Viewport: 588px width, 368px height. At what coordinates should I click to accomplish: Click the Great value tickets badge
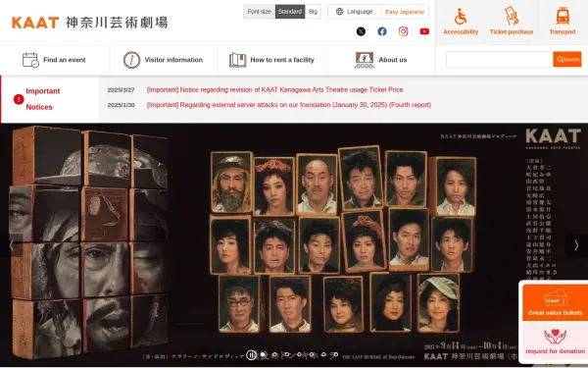tap(555, 302)
